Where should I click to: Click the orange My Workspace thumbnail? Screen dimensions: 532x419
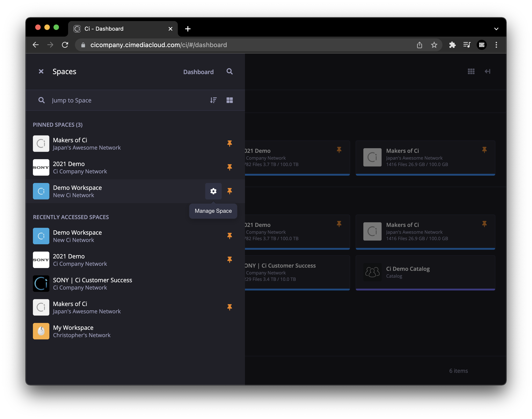[x=41, y=331]
